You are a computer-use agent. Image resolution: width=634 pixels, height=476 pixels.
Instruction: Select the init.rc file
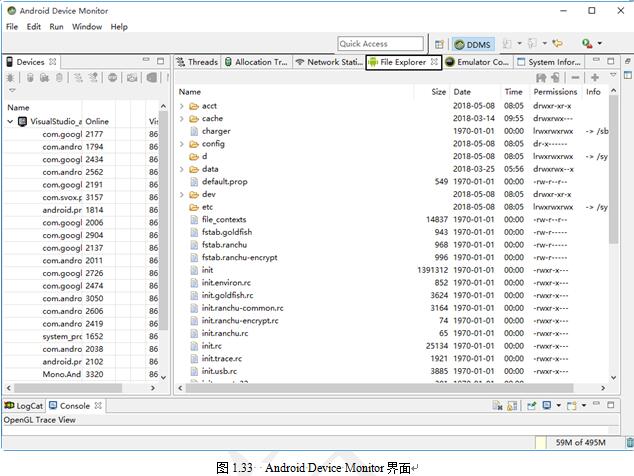pyautogui.click(x=211, y=346)
